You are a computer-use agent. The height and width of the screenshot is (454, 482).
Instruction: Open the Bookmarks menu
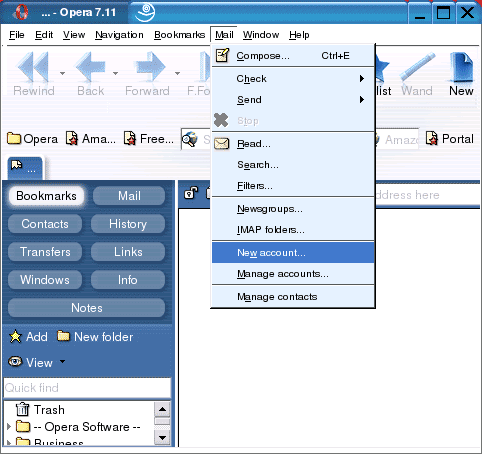pos(179,35)
